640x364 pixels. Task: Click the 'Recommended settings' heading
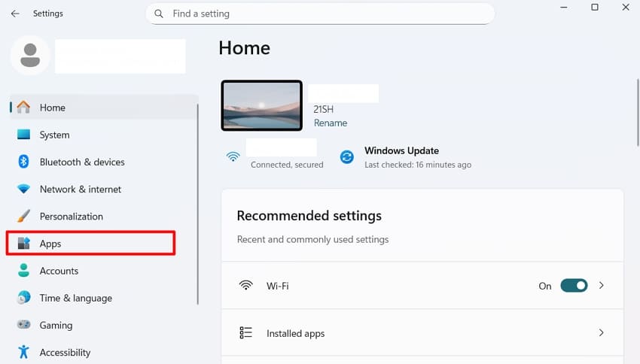click(309, 215)
